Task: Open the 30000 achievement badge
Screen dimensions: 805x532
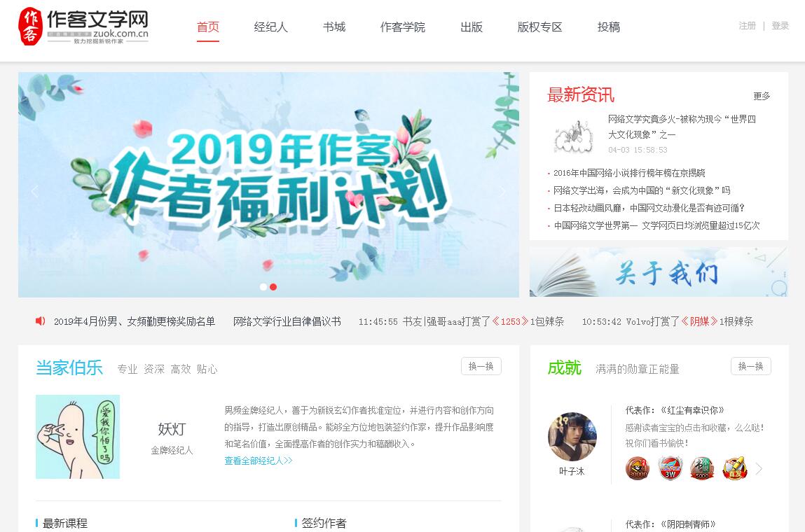Action: (x=637, y=468)
